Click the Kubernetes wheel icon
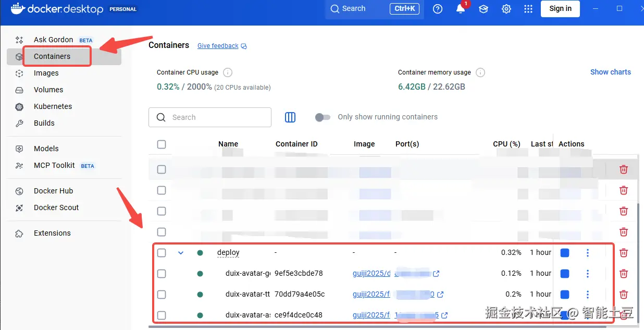The width and height of the screenshot is (644, 330). click(19, 106)
